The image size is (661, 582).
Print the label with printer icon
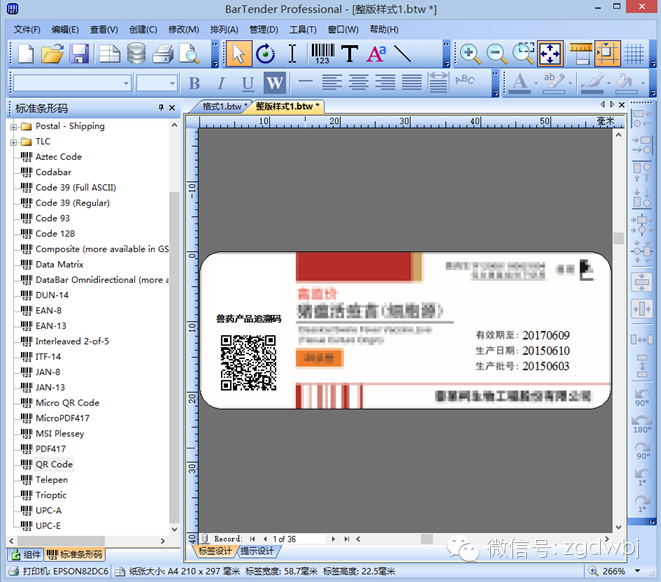[x=163, y=54]
